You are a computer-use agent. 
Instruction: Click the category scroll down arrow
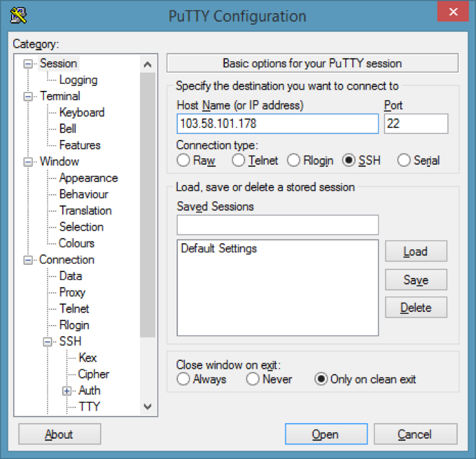tap(148, 407)
